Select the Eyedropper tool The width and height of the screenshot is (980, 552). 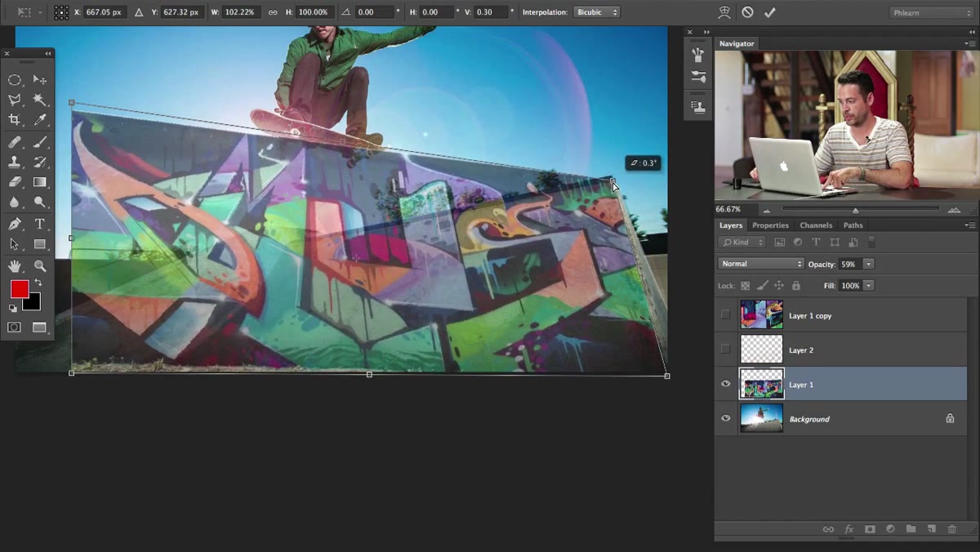[x=39, y=120]
